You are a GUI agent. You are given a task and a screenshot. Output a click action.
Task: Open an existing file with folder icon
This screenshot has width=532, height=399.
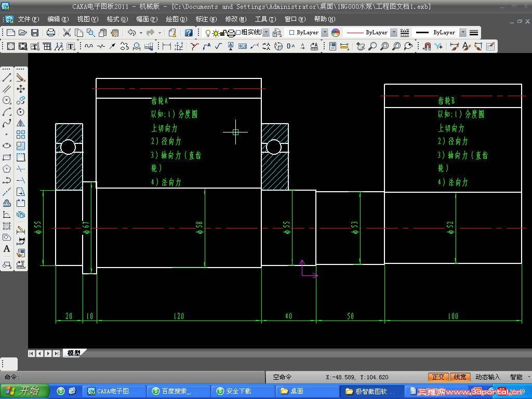[23, 33]
